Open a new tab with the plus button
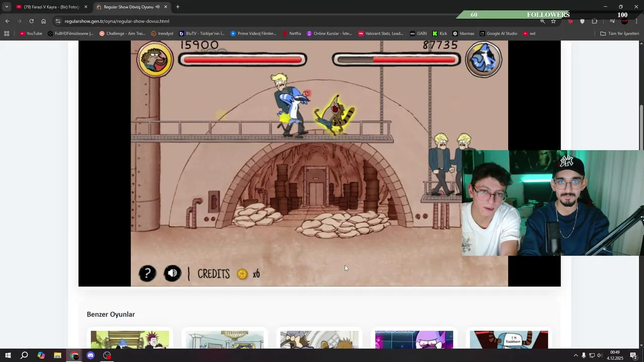The width and height of the screenshot is (644, 362). tap(178, 7)
